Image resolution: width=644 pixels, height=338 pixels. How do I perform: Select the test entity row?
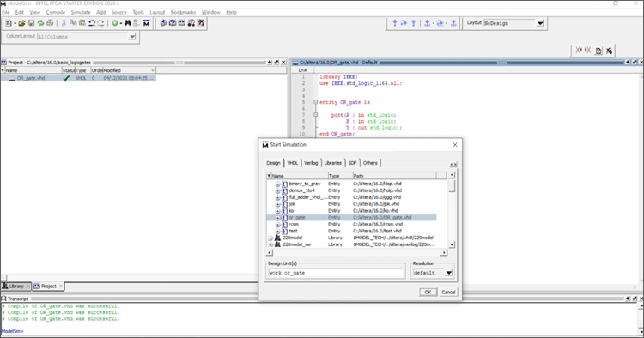[x=351, y=231]
